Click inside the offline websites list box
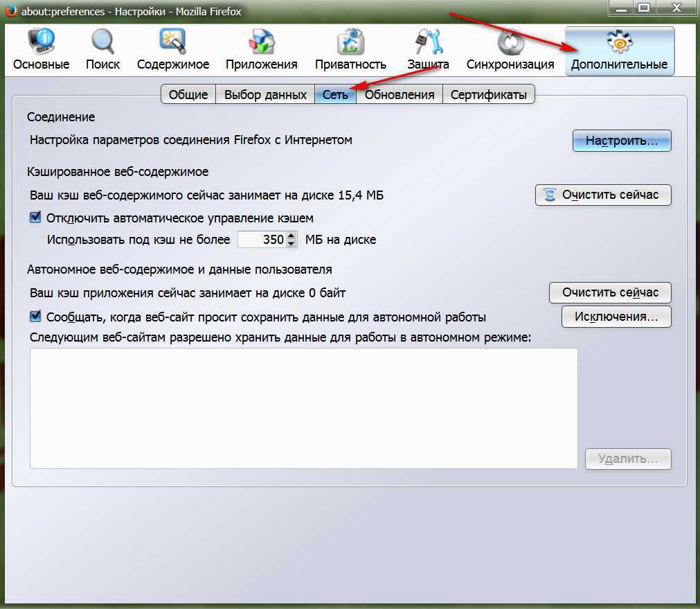The image size is (700, 609). 303,408
